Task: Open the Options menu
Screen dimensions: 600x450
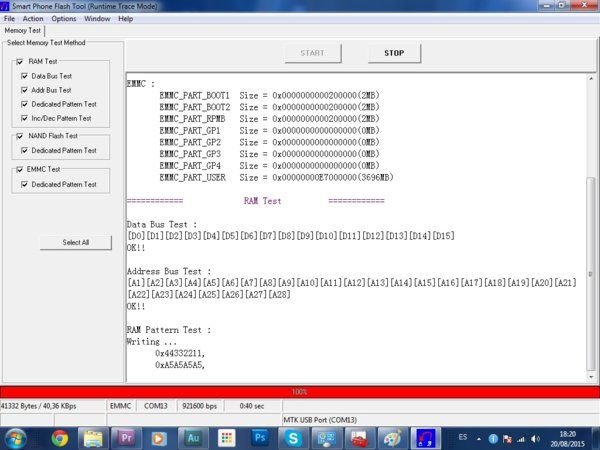Action: coord(64,19)
